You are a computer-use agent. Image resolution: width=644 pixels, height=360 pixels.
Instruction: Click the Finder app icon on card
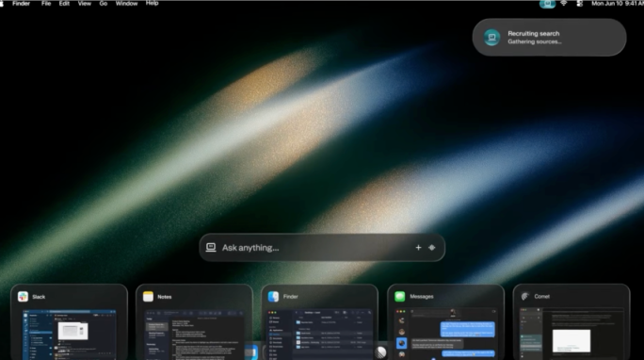coord(274,296)
